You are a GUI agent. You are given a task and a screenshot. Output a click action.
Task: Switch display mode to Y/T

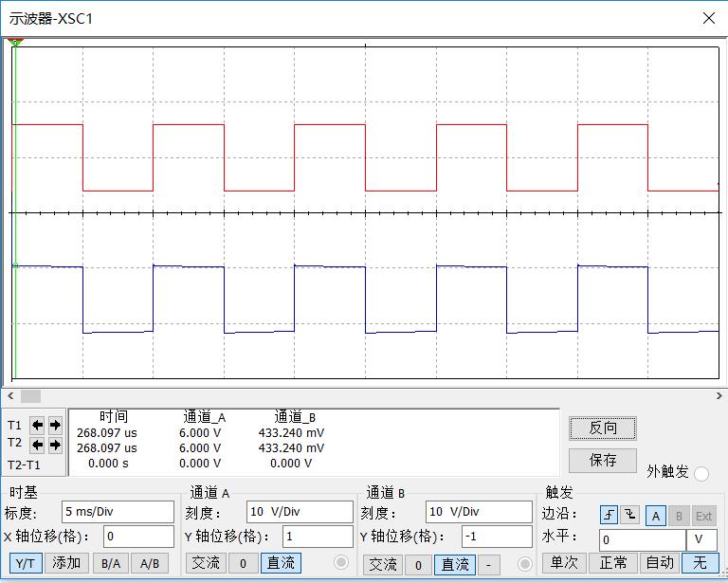pyautogui.click(x=26, y=563)
